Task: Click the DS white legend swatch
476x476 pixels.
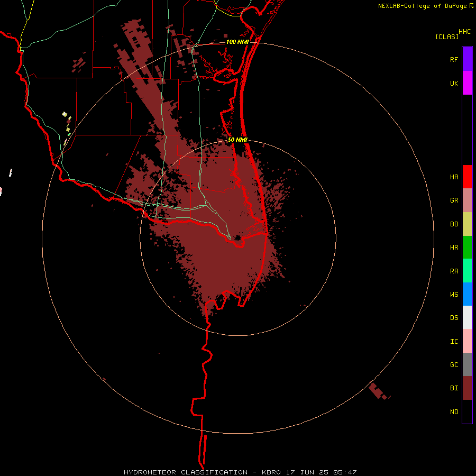Action: pyautogui.click(x=467, y=317)
